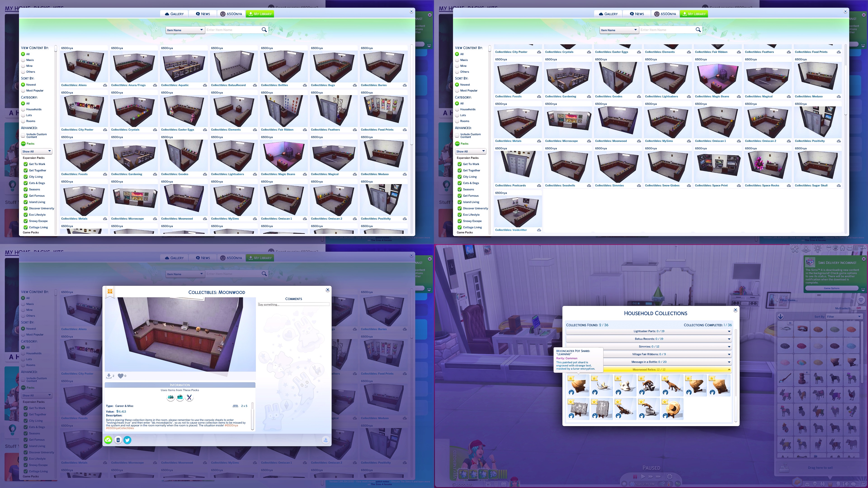Click the heart favorite icon on Moonwood
This screenshot has width=868, height=488.
(121, 376)
